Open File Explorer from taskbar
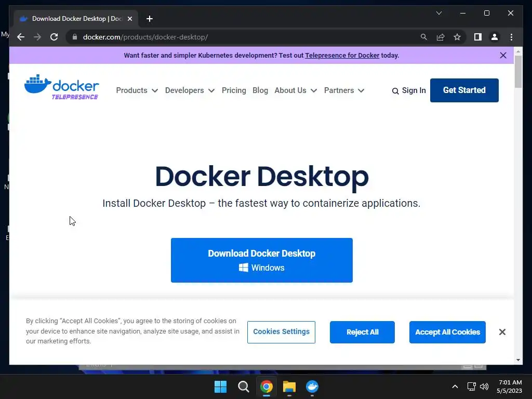 click(289, 387)
